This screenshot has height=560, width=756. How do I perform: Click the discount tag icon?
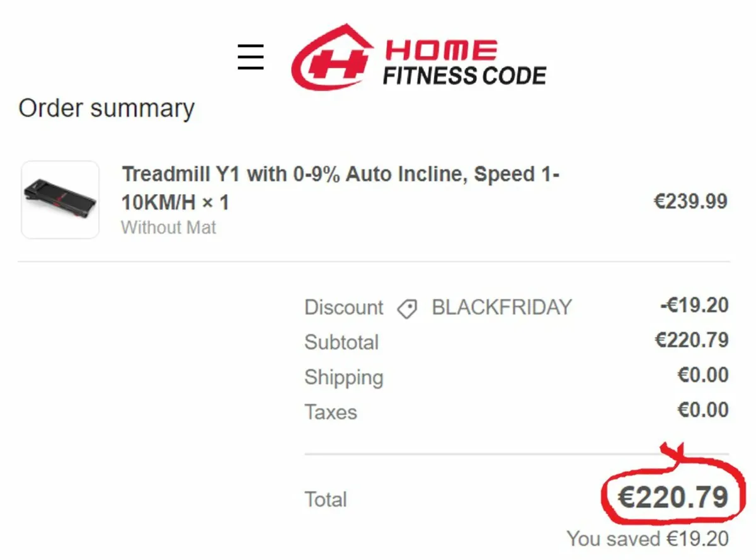407,309
